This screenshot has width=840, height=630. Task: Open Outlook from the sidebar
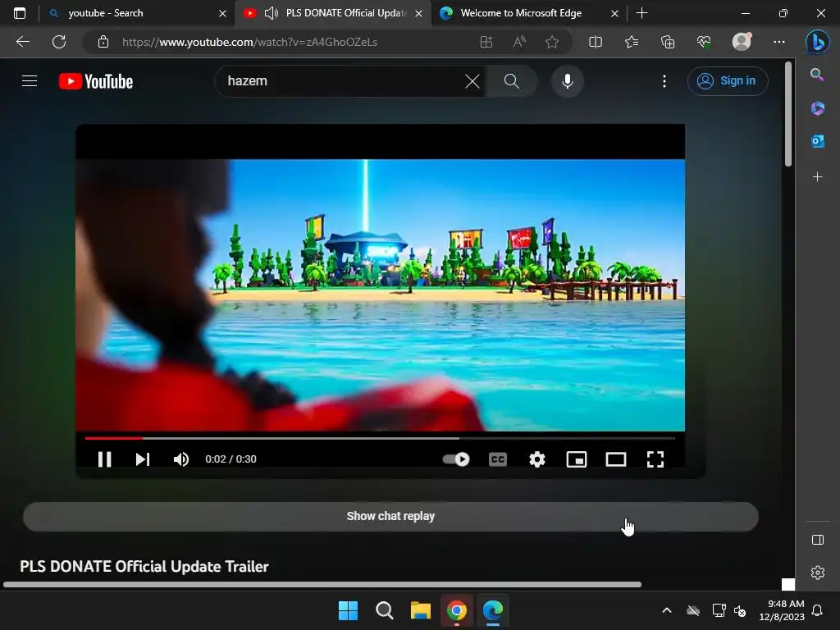[817, 141]
